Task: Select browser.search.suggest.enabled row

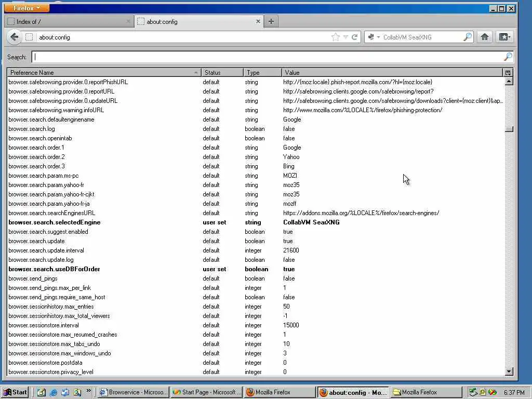Action: point(256,232)
